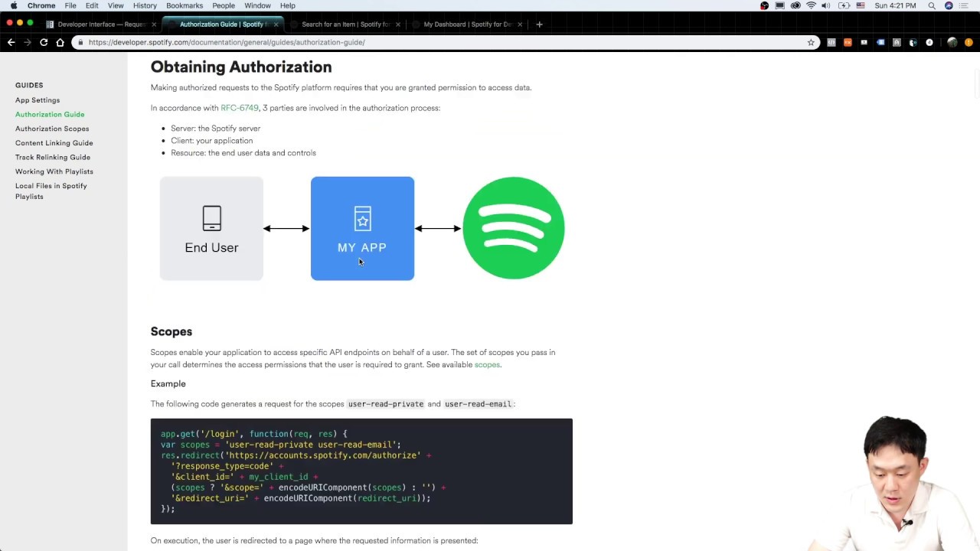Open a new browser tab
980x551 pixels.
539,24
